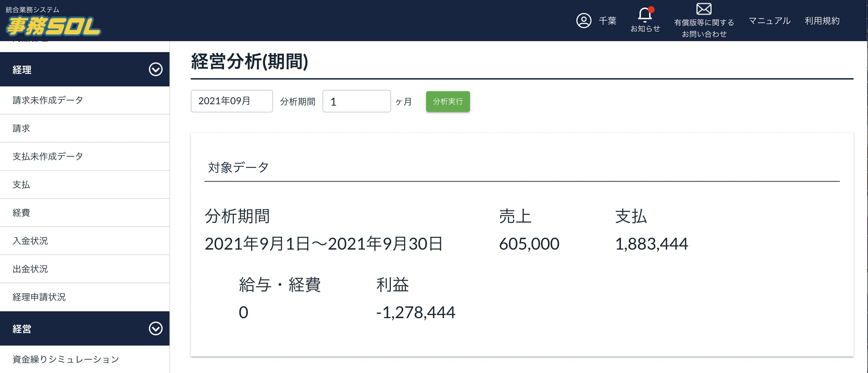Screen dimensions: 868x373
Task: Click the envelope inquiry icon
Action: point(704,9)
